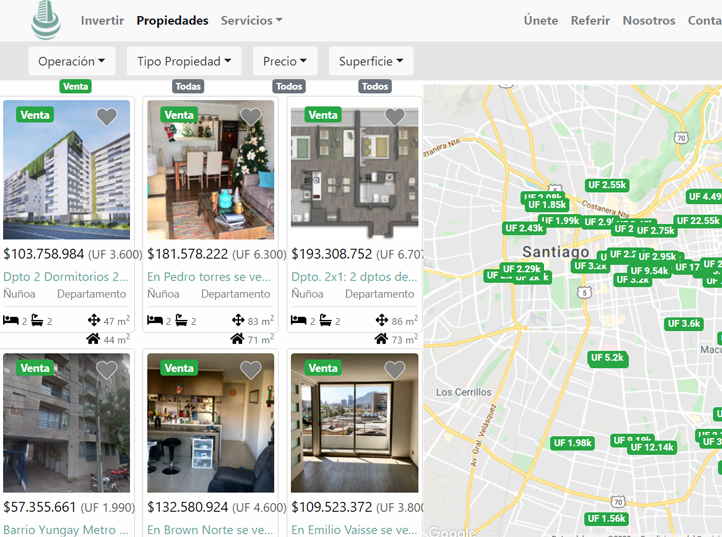Viewport: 722px width, 537px height.
Task: Open listing Barrio Yungay Metro ...
Action: point(66,530)
